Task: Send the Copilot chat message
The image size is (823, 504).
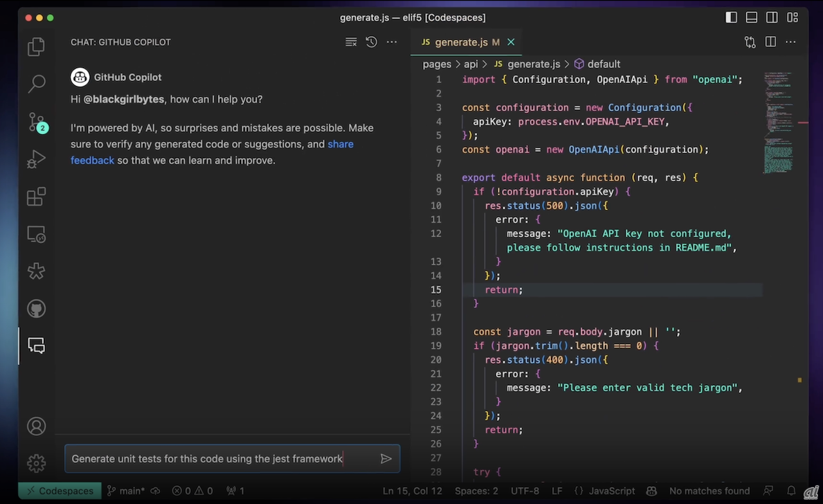Action: click(386, 458)
